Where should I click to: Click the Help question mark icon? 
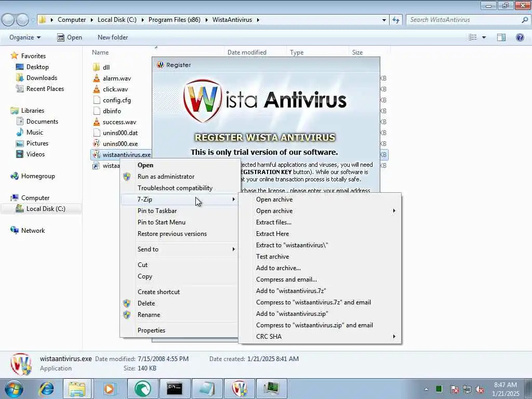coord(520,37)
